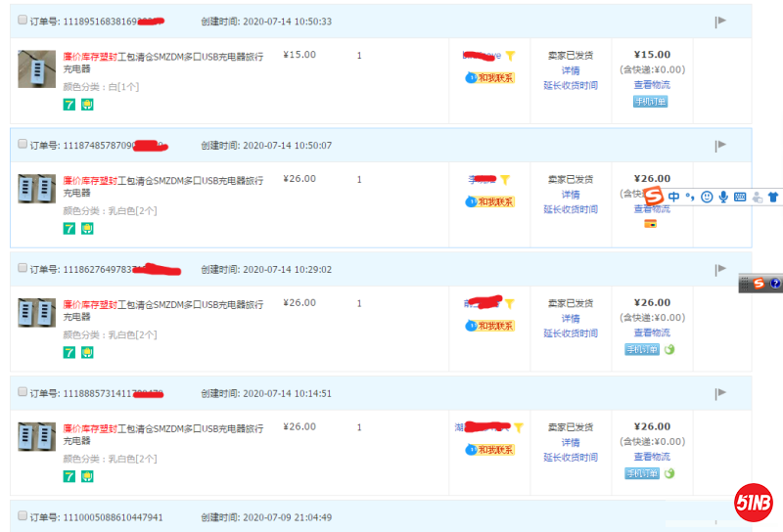Click 手机订单 badge in ¥15.00 order
This screenshot has height=532, width=783.
coord(651,102)
